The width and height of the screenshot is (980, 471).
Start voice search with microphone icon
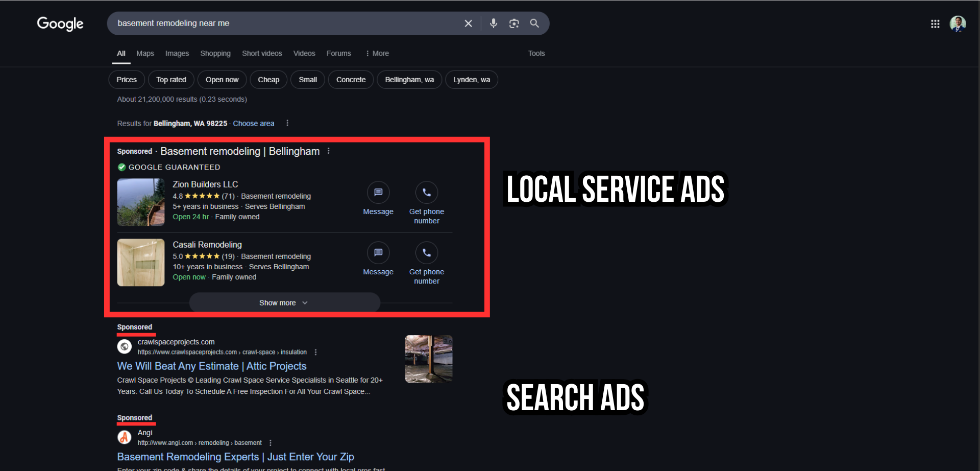pos(493,23)
